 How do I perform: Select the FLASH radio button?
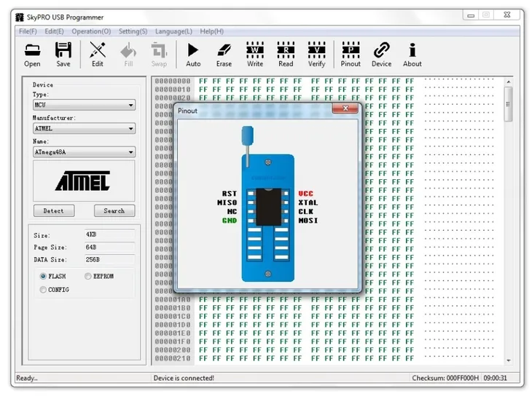click(x=43, y=276)
